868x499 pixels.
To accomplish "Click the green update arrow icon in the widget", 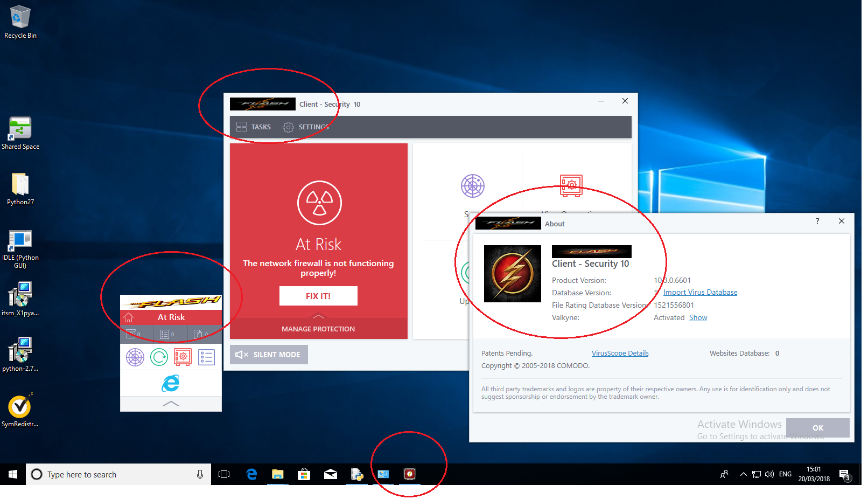I will (x=159, y=357).
